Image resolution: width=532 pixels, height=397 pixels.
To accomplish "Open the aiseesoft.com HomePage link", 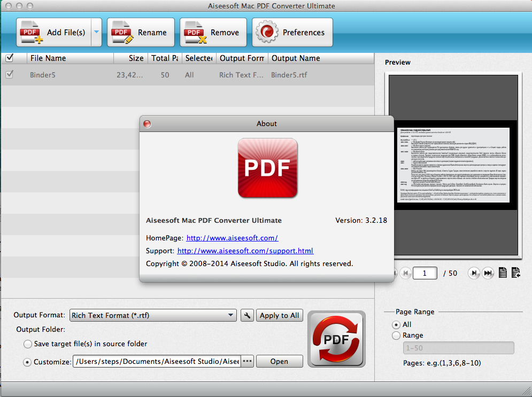I will (233, 238).
